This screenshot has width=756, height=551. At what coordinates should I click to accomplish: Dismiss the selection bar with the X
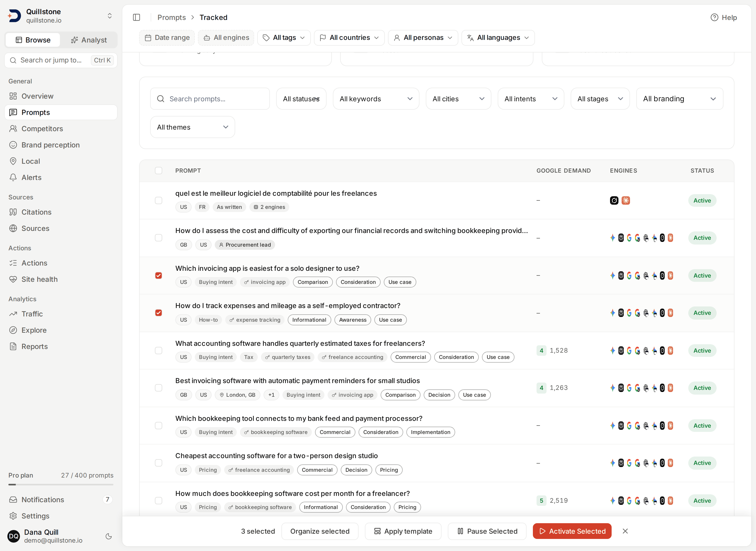[625, 531]
